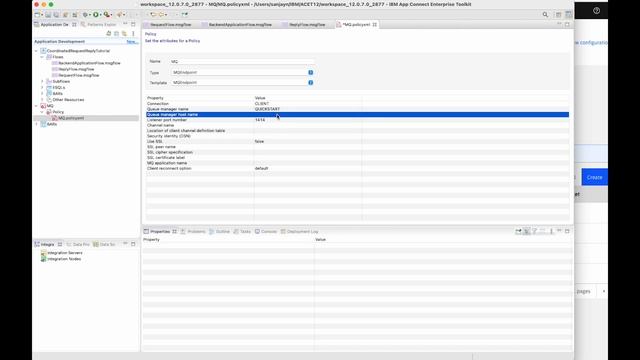Click the New wizard toolbar icon
The width and height of the screenshot is (640, 360).
click(37, 15)
